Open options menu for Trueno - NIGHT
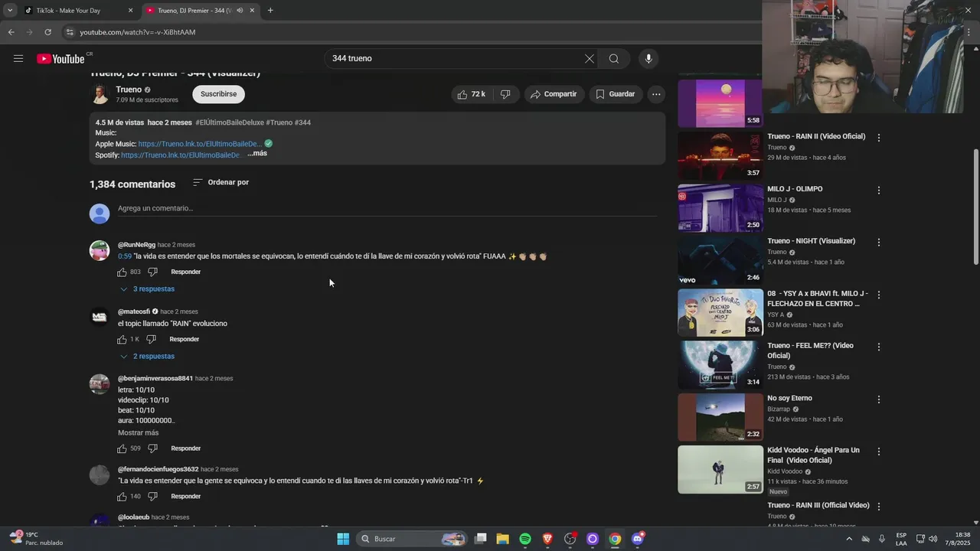 (x=879, y=242)
